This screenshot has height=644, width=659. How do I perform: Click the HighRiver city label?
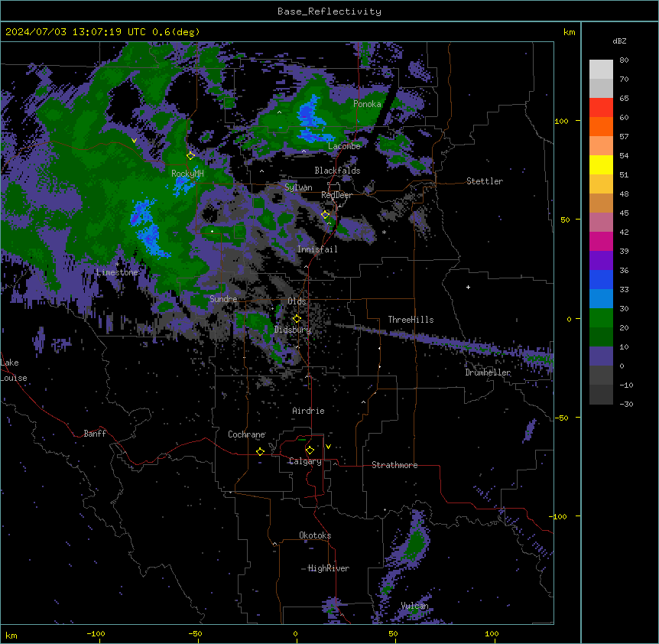point(329,568)
